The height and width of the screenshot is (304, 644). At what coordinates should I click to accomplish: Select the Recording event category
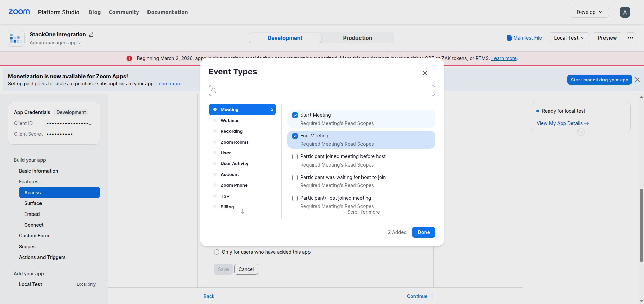[242, 131]
